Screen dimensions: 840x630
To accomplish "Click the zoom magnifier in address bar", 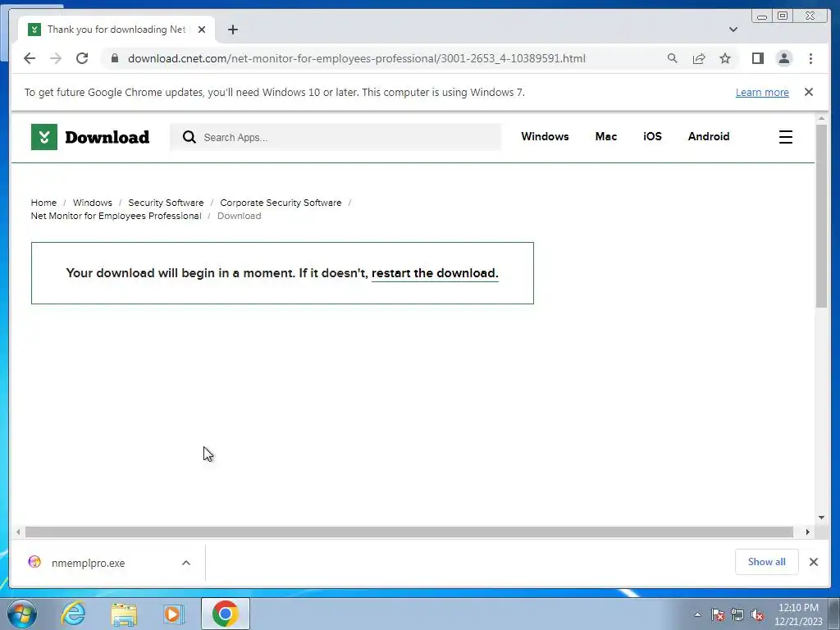I will tap(673, 58).
